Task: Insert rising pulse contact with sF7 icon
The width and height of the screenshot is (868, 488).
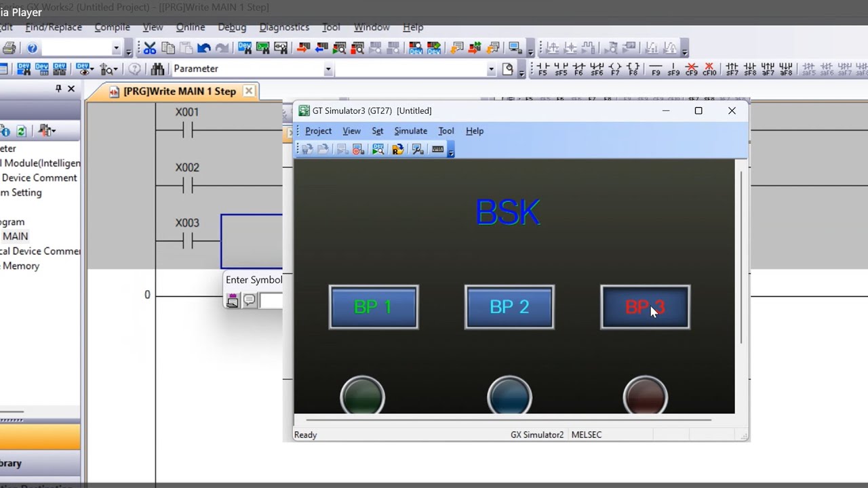Action: pyautogui.click(x=732, y=69)
